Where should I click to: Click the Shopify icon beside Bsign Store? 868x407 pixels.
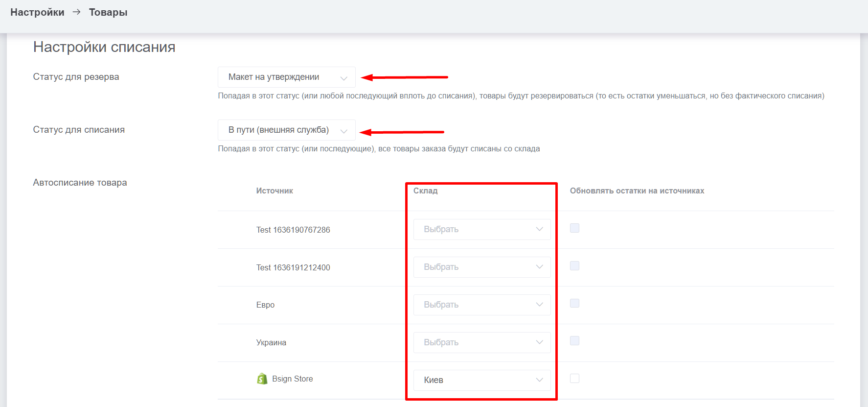click(262, 379)
